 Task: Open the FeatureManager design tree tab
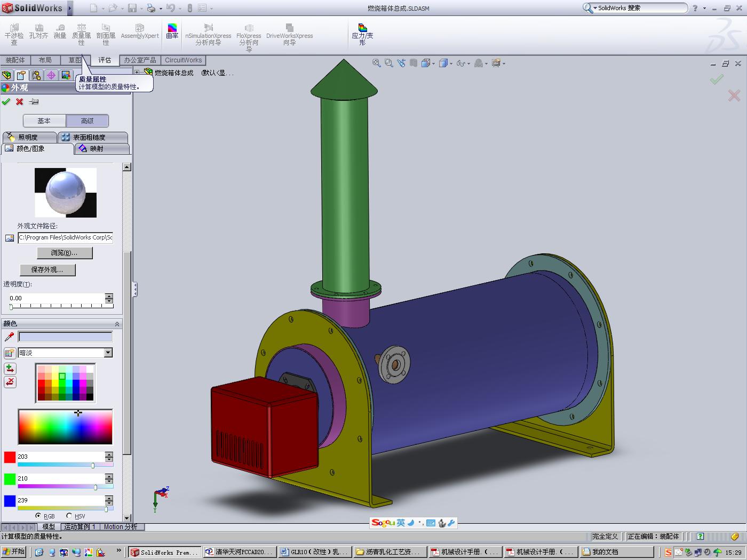(x=7, y=75)
